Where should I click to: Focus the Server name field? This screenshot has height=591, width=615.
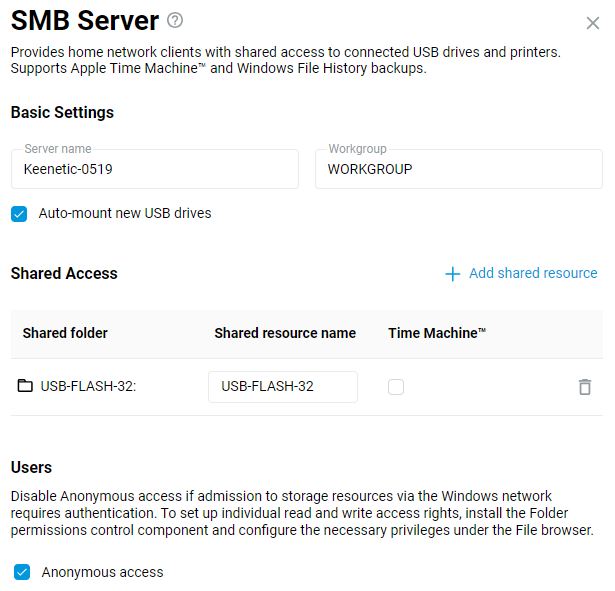click(155, 170)
